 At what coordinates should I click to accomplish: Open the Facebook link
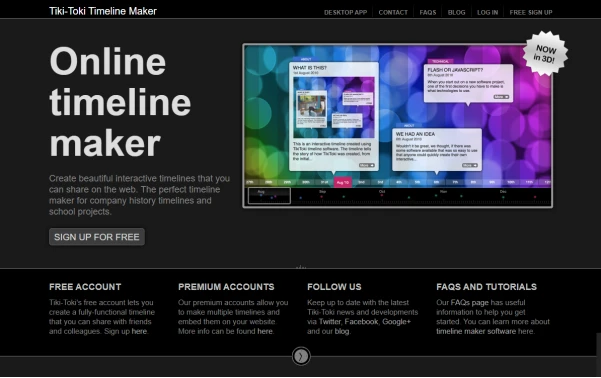click(x=361, y=322)
